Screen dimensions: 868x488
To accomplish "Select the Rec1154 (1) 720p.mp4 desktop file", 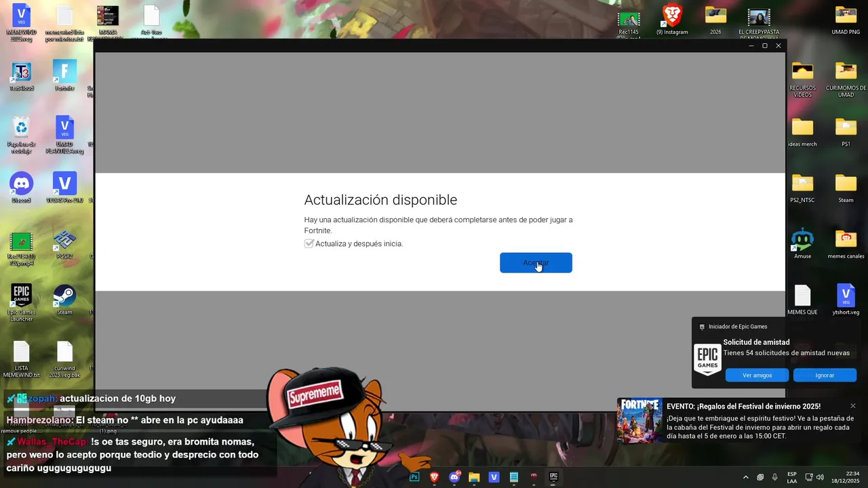I will click(21, 248).
